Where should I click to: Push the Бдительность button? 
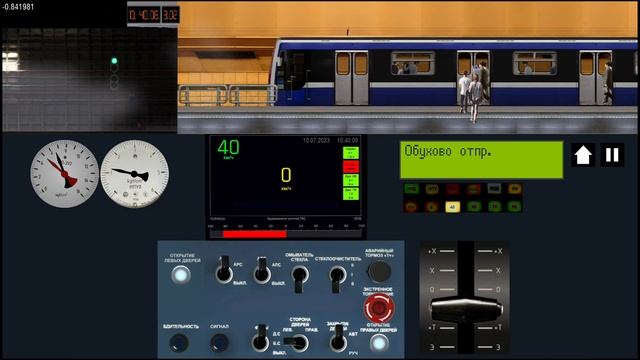pos(179,342)
